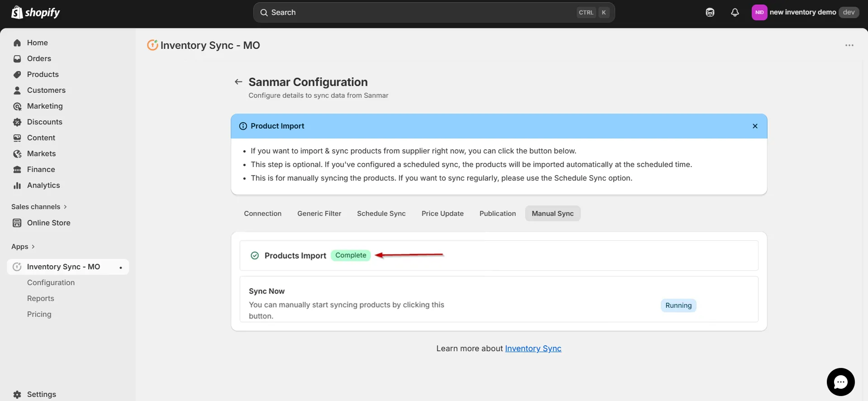Viewport: 868px width, 401px height.
Task: Open the Inventory Sync learn more link
Action: (533, 348)
